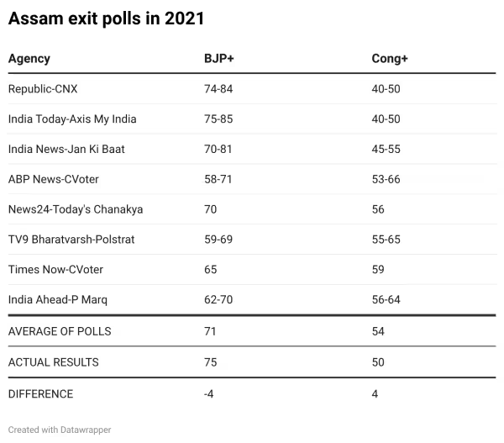The width and height of the screenshot is (504, 443).
Task: Click the India News-Jan Ki Baat row label
Action: (66, 149)
